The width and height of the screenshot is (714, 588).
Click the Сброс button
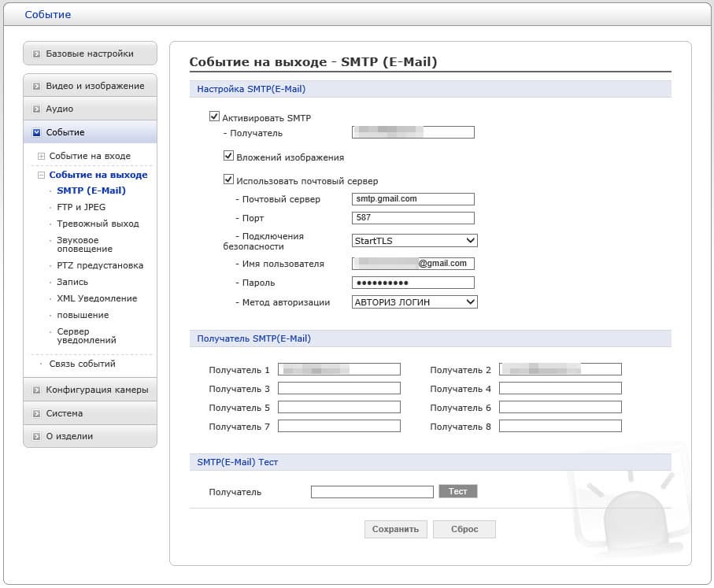464,529
